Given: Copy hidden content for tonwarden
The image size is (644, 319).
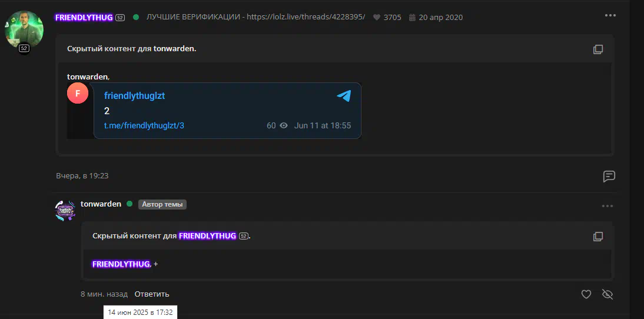Looking at the screenshot, I should [x=598, y=49].
